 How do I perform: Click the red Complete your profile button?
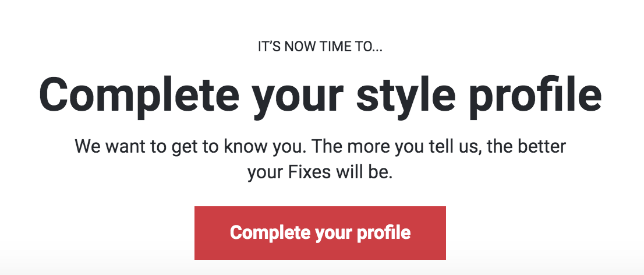pos(320,232)
